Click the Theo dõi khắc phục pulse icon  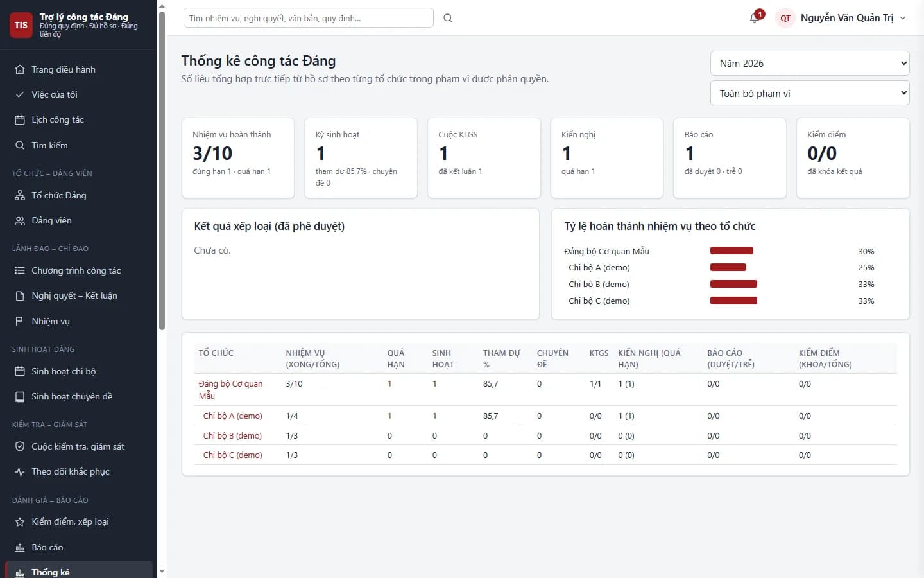click(20, 471)
